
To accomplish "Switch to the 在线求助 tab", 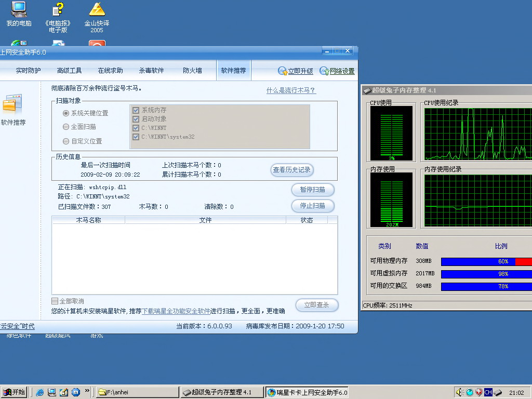I will click(x=110, y=71).
